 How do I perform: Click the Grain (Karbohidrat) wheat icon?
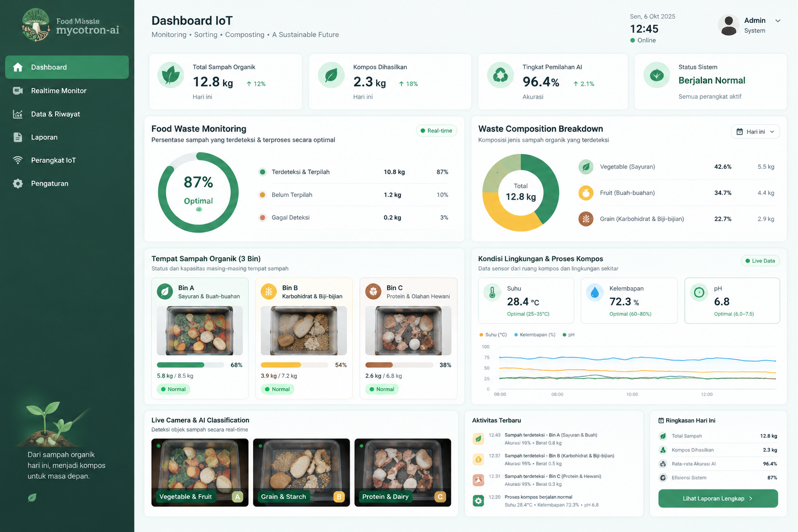(x=586, y=219)
